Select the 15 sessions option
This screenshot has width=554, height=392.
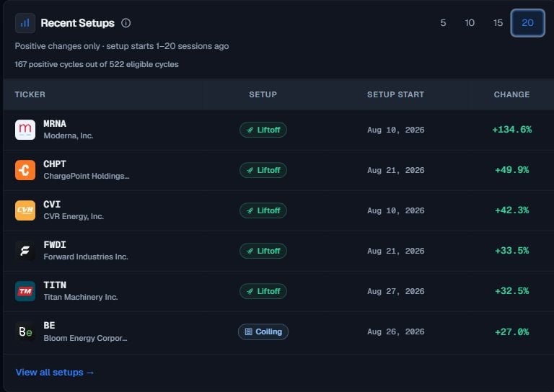pos(498,23)
